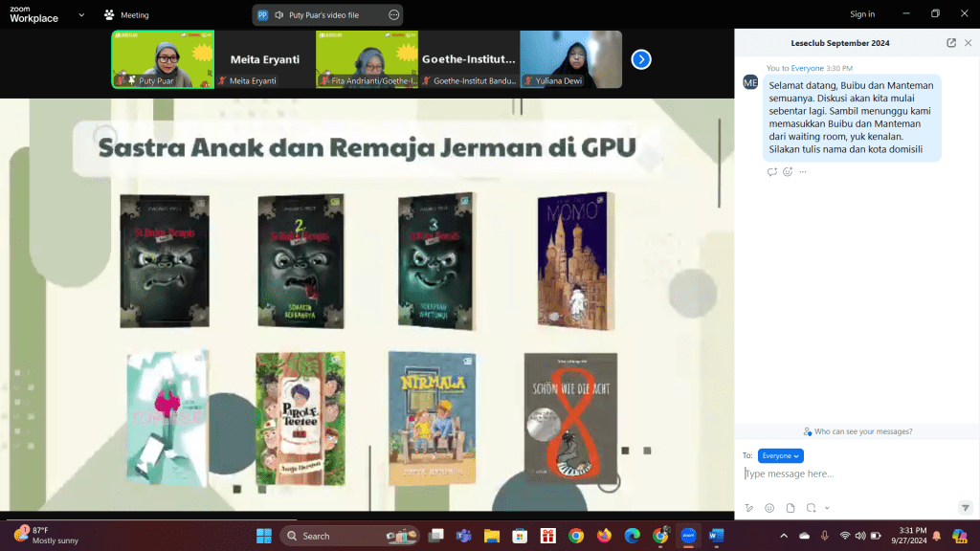Show next participants with the blue arrow
The width and height of the screenshot is (980, 551).
coord(641,59)
